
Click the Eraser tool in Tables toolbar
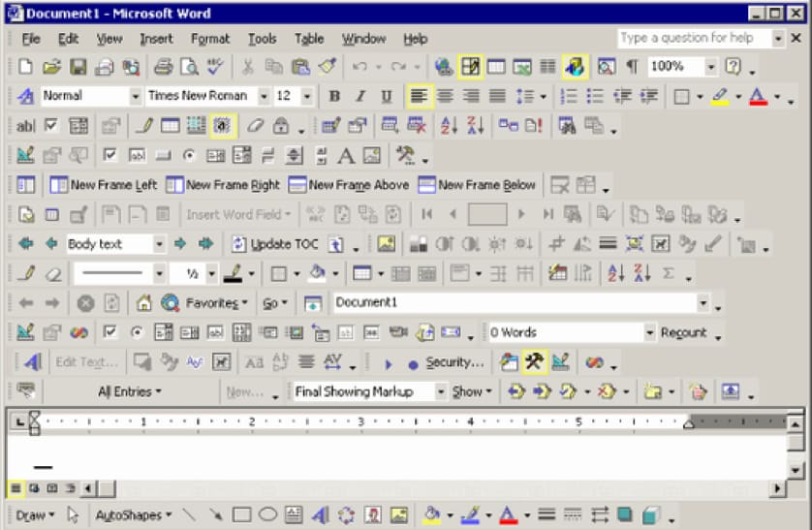(x=53, y=273)
